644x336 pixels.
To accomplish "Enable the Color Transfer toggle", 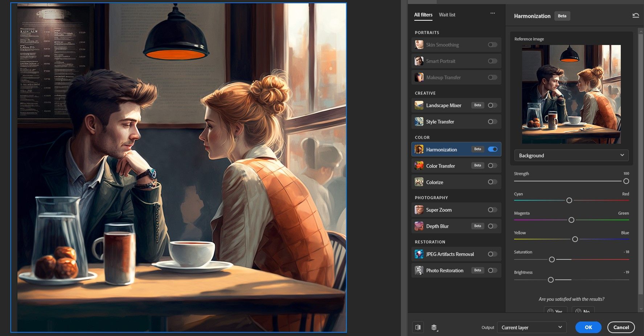I will (x=492, y=165).
